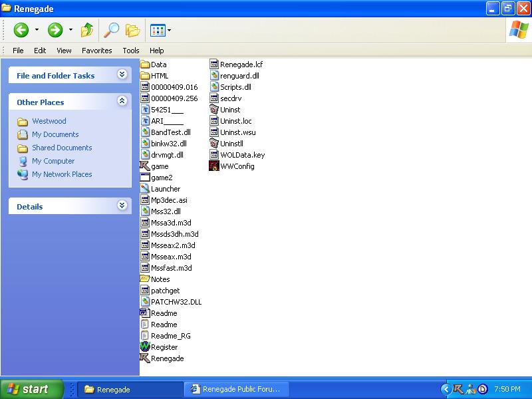Viewport: 532px width, 399px height.
Task: Open the Back history dropdown arrow
Action: coord(37,30)
